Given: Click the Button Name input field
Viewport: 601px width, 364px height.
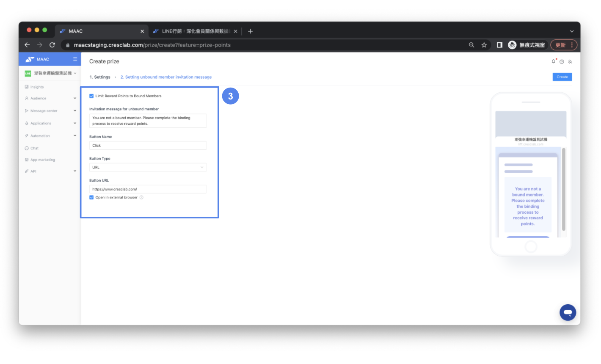Looking at the screenshot, I should 148,146.
